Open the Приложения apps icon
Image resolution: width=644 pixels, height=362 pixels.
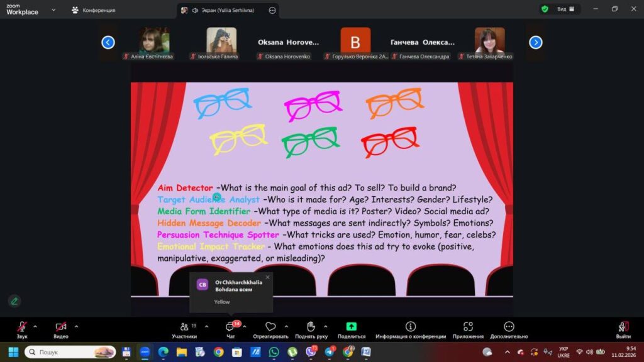(x=468, y=327)
